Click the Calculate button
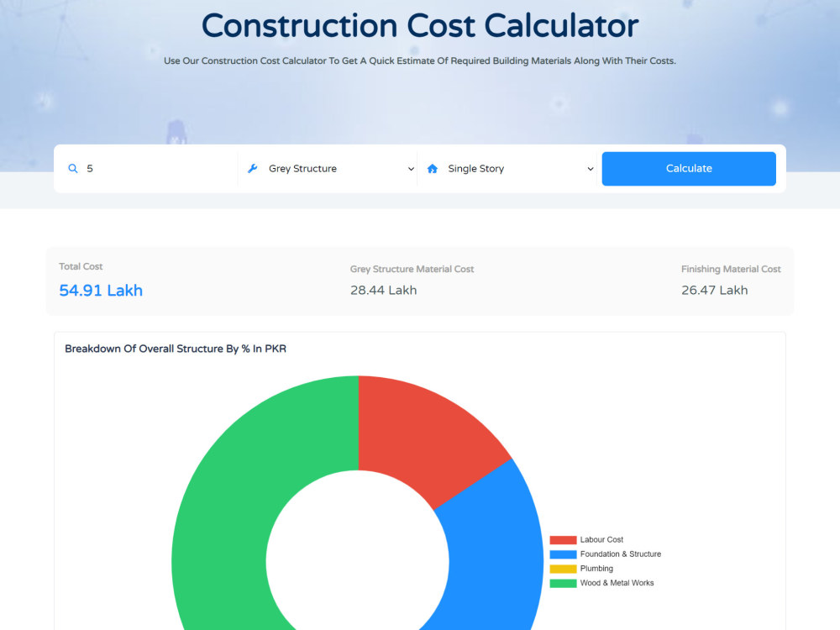The image size is (840, 630). (x=689, y=169)
